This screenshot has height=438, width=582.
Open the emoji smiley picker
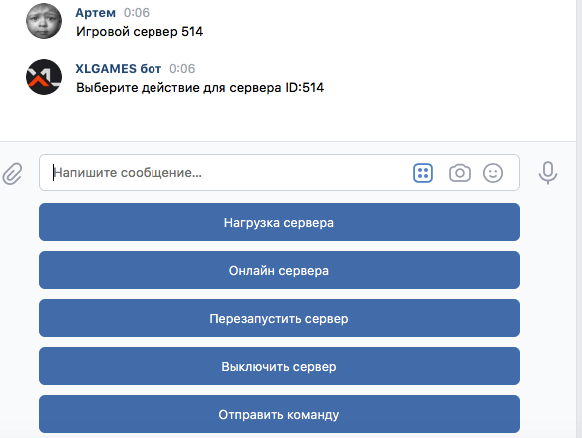(x=493, y=173)
